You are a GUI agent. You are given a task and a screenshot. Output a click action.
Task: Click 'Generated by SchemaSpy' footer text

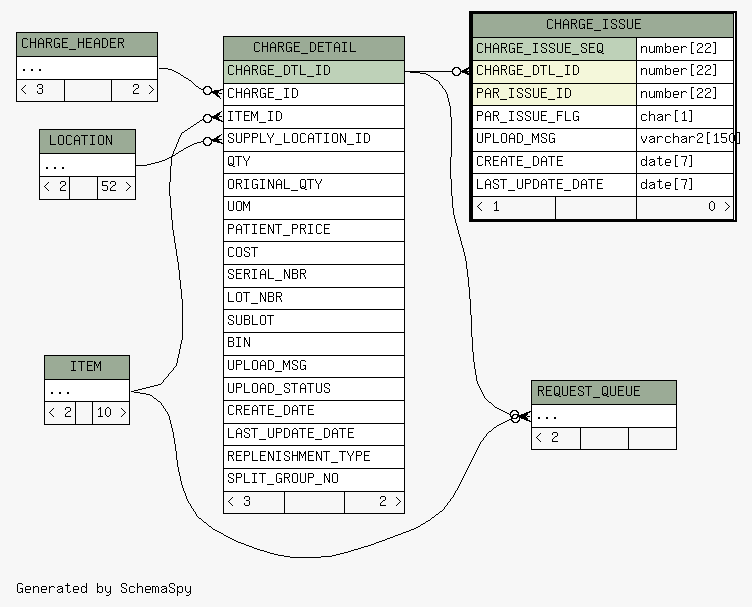coord(104,588)
